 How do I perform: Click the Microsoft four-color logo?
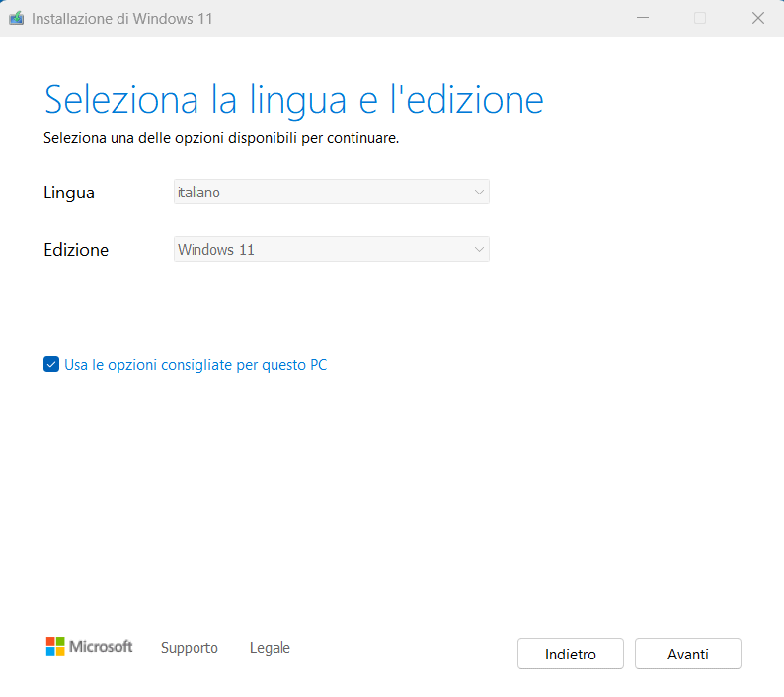(x=55, y=646)
